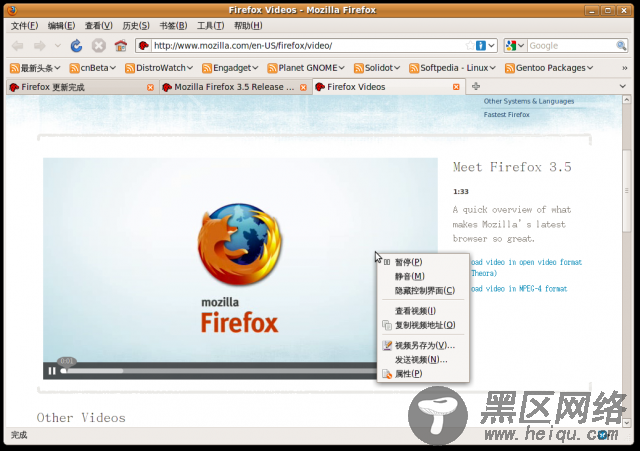Image resolution: width=640 pixels, height=451 pixels.
Task: Click the Forward navigation arrow
Action: pos(40,46)
